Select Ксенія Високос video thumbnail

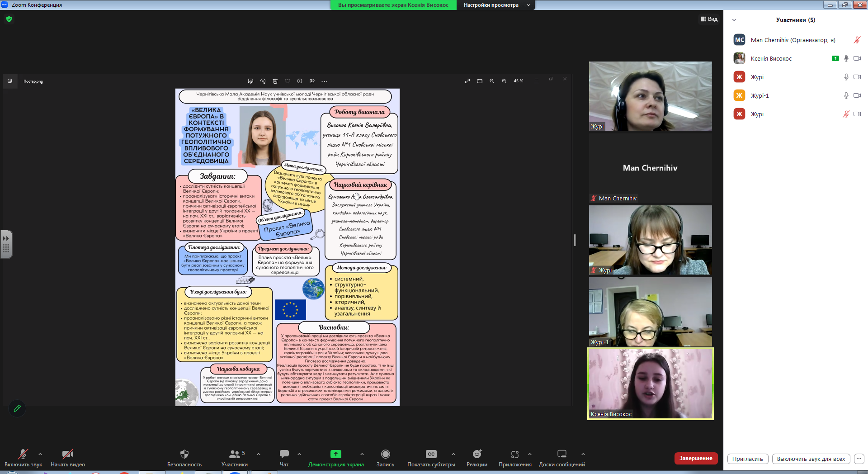click(650, 384)
